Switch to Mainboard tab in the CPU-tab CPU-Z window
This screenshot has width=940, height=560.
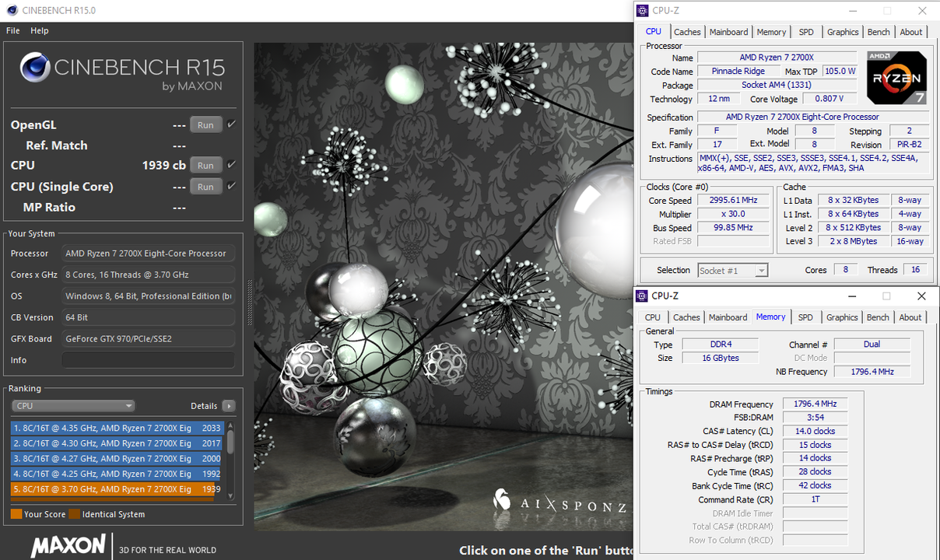point(728,32)
